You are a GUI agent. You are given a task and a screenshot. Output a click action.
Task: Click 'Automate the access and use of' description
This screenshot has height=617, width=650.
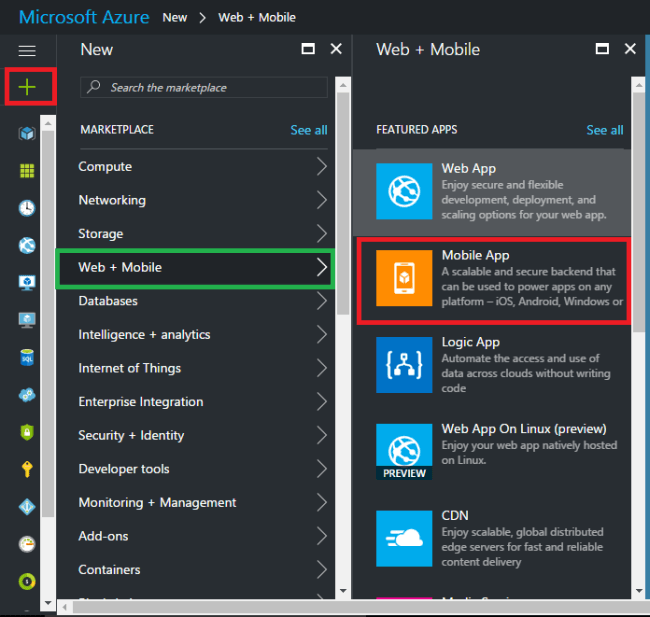pyautogui.click(x=520, y=358)
